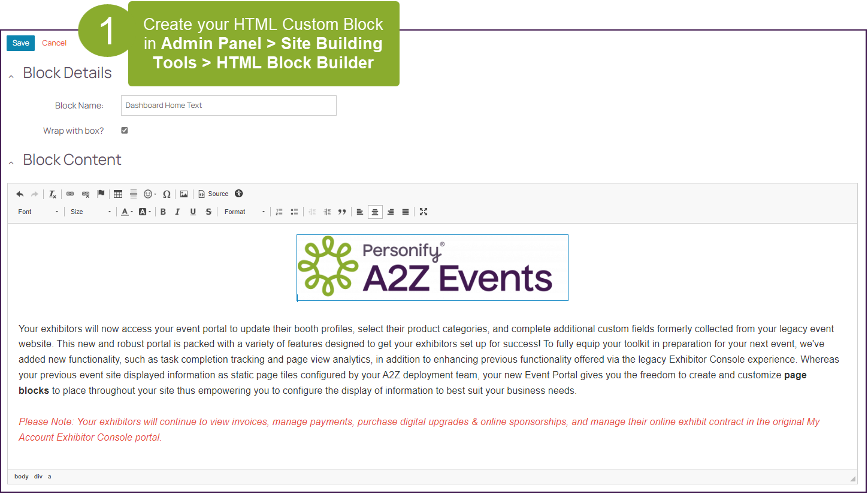Click the Cancel link
The image size is (868, 494).
click(x=54, y=43)
